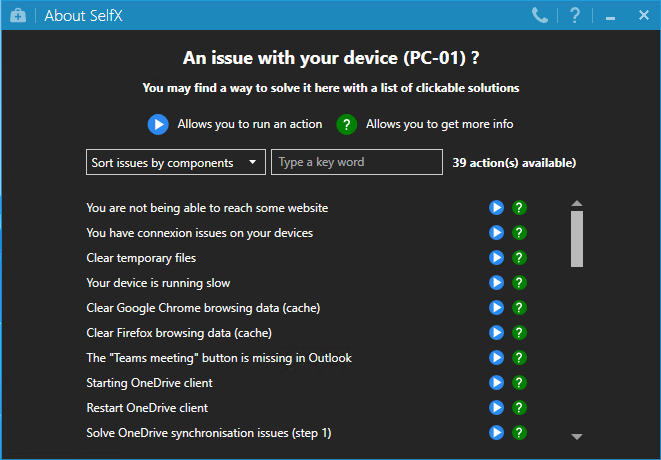Run 'Restart OneDrive client' action
661x460 pixels.
[x=496, y=408]
